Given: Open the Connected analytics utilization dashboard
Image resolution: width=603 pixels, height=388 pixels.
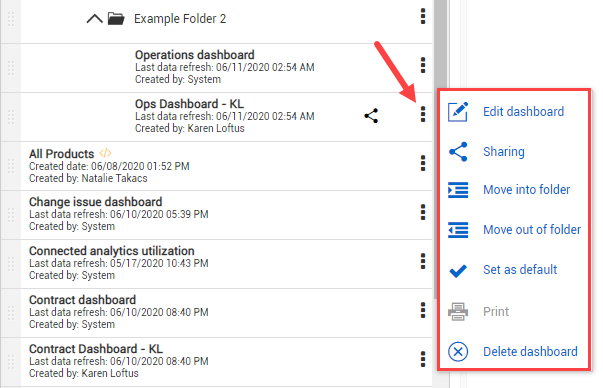Looking at the screenshot, I should pyautogui.click(x=112, y=251).
